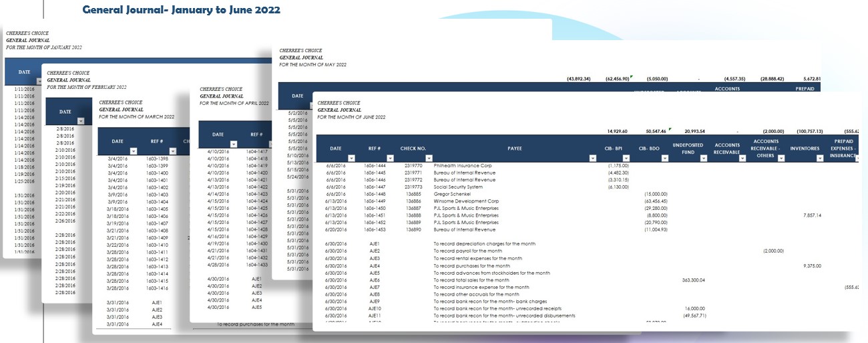Select payee cell 'Gregor Schenkel'
The width and height of the screenshot is (868, 343).
(452, 194)
